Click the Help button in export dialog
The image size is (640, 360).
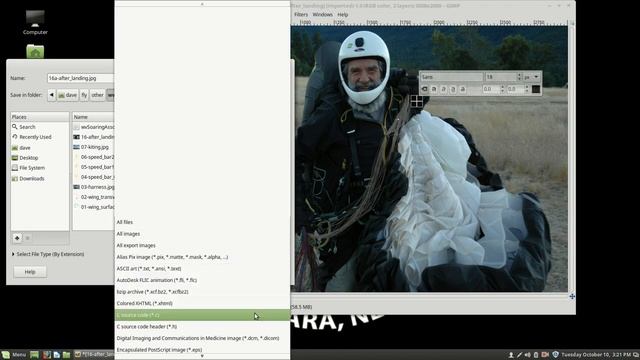(x=30, y=272)
